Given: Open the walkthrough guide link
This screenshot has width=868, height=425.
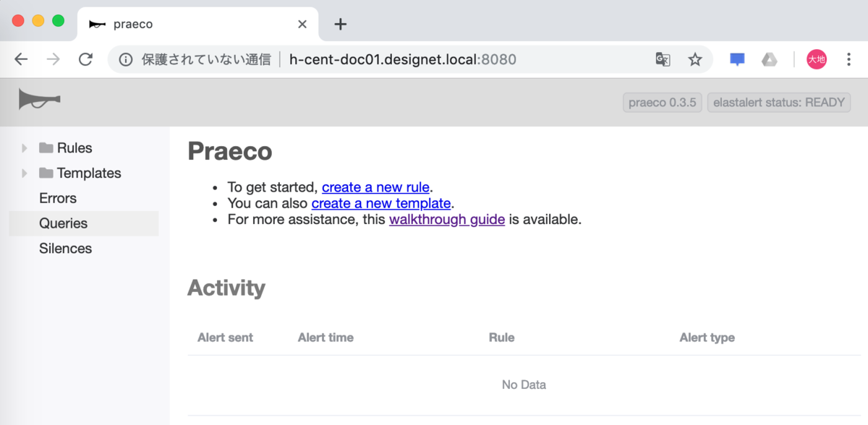Looking at the screenshot, I should pyautogui.click(x=447, y=219).
